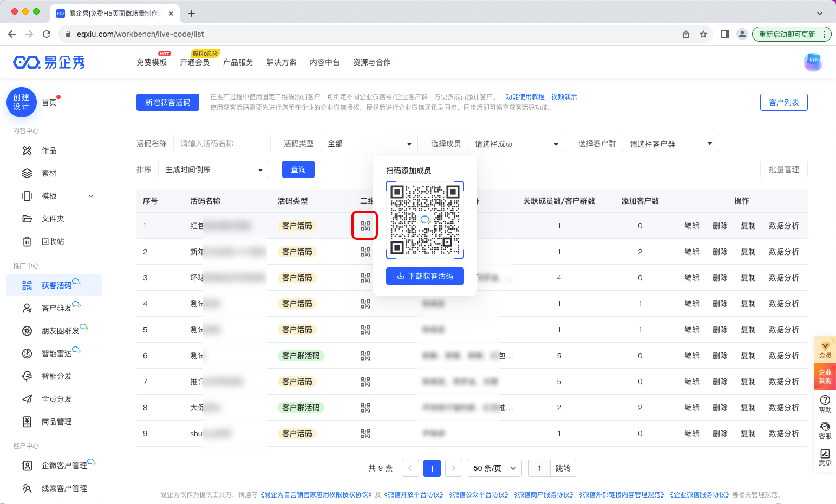Open the 易企秀自营销管家应用权限授权协议 link
Screen dimensions: 836x504
pyautogui.click(x=317, y=494)
